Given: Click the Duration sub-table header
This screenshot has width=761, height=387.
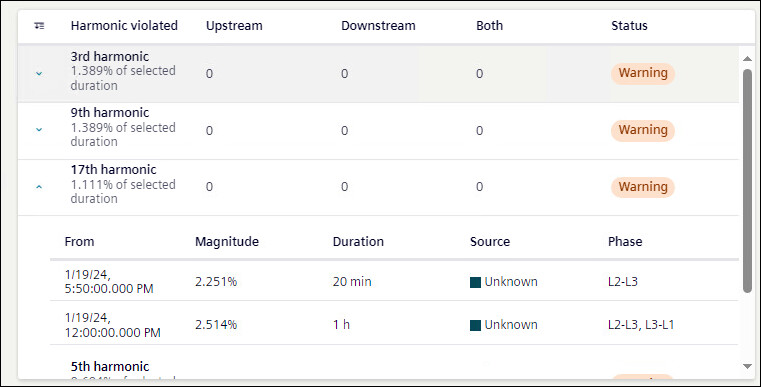Looking at the screenshot, I should click(358, 241).
